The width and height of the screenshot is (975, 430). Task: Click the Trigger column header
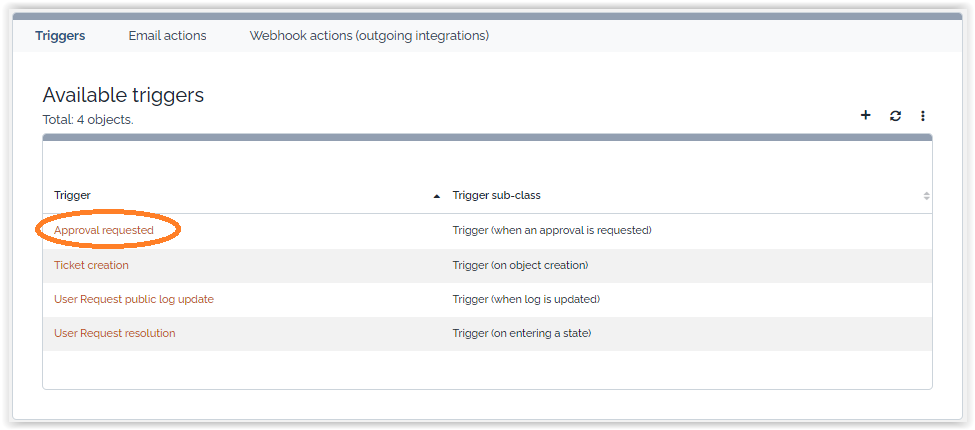[x=73, y=195]
